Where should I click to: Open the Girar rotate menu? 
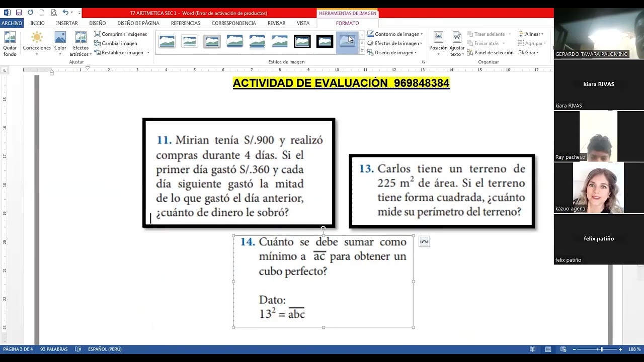click(528, 52)
